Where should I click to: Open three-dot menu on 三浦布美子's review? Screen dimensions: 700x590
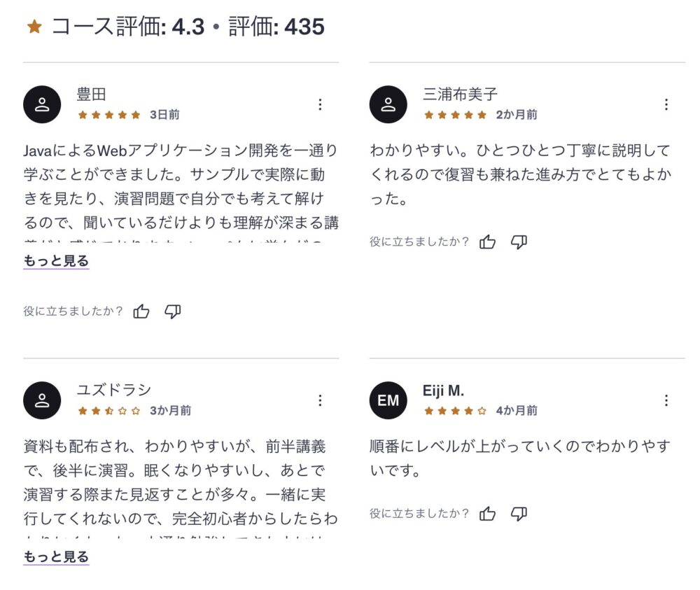click(666, 104)
